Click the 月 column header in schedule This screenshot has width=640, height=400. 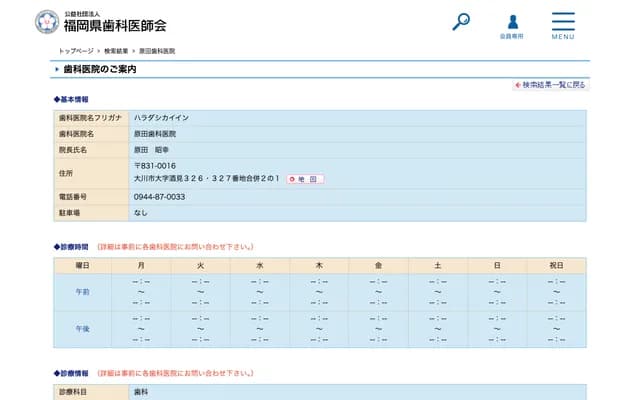141,265
